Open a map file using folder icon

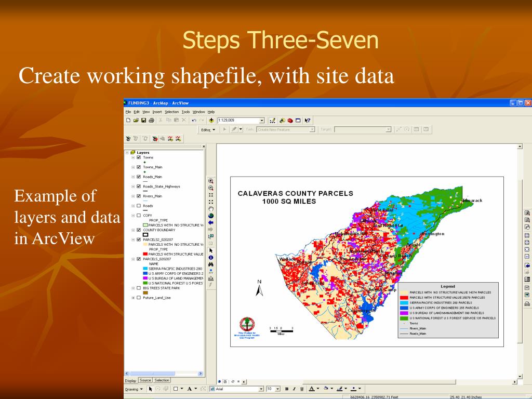click(136, 121)
